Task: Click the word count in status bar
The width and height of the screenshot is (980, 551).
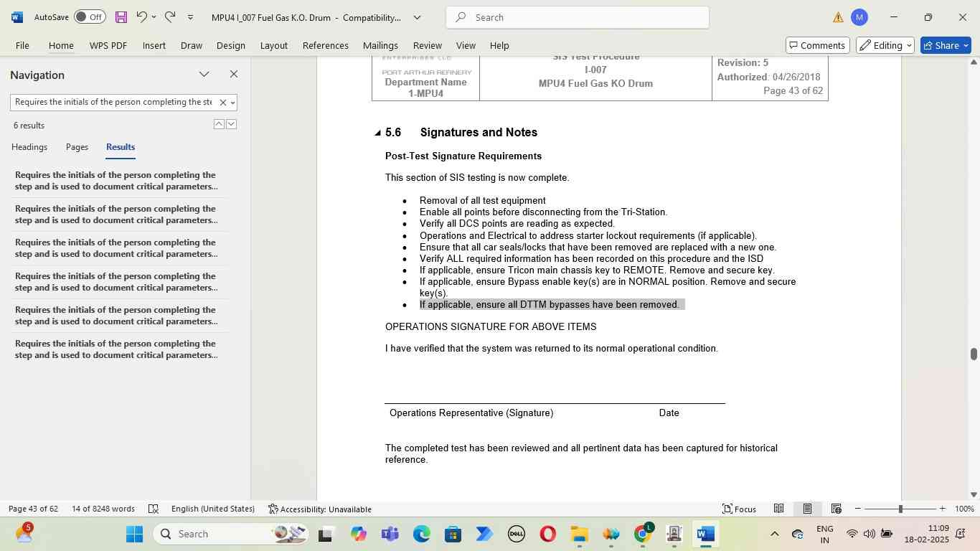Action: coord(103,509)
